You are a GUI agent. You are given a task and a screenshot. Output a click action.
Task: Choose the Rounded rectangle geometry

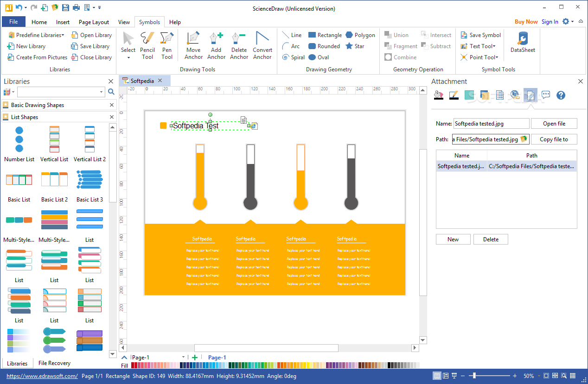[x=324, y=46]
